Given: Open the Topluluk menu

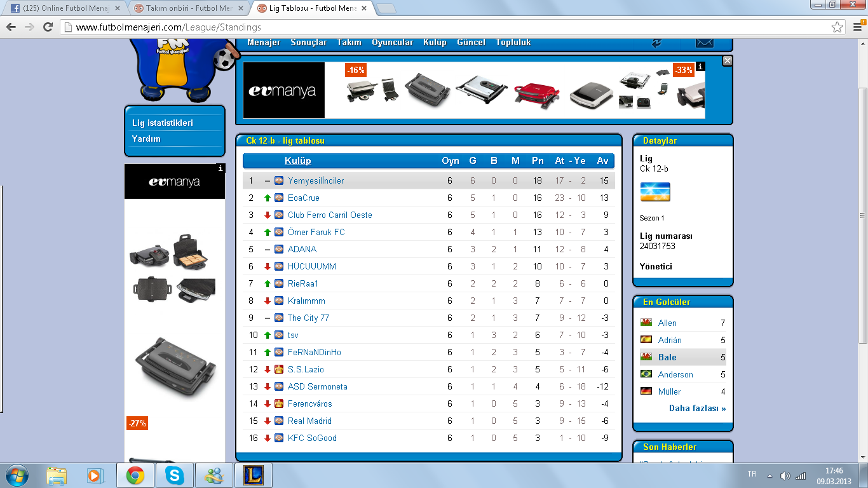Looking at the screenshot, I should 513,43.
